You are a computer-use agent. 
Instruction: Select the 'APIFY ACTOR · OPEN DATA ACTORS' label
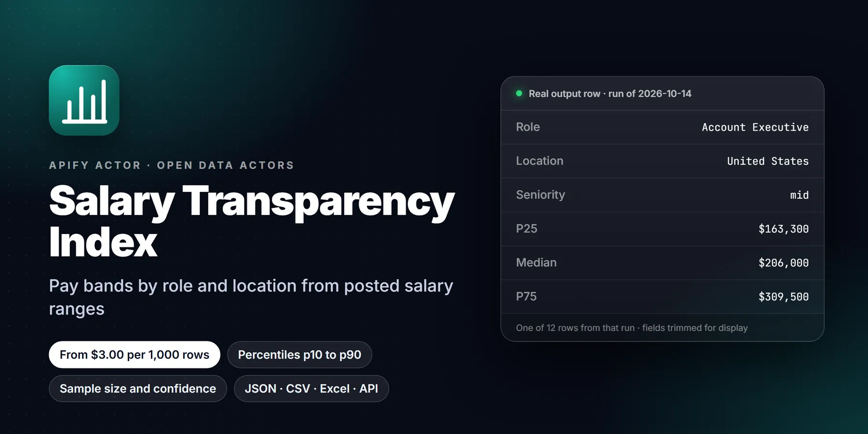coord(172,165)
